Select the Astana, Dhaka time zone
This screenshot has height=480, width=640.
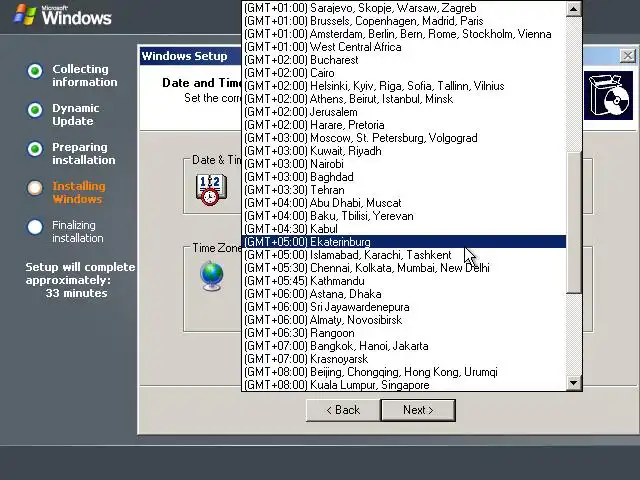click(404, 294)
